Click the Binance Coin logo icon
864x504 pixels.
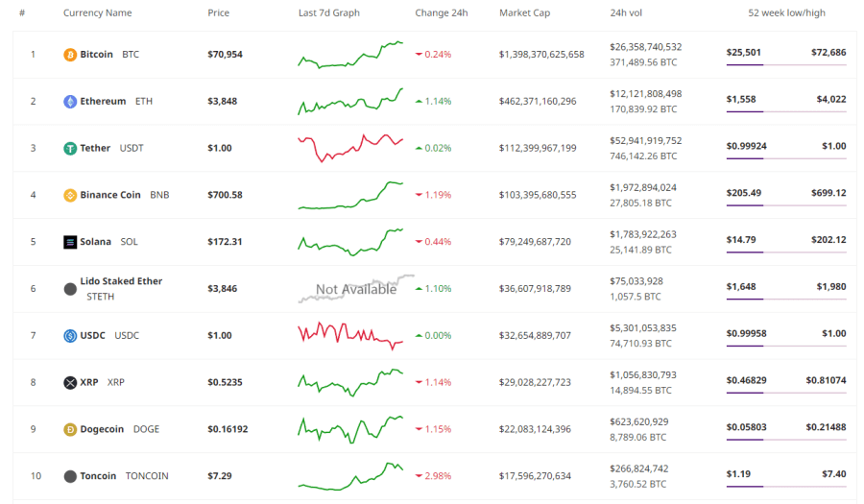point(70,196)
